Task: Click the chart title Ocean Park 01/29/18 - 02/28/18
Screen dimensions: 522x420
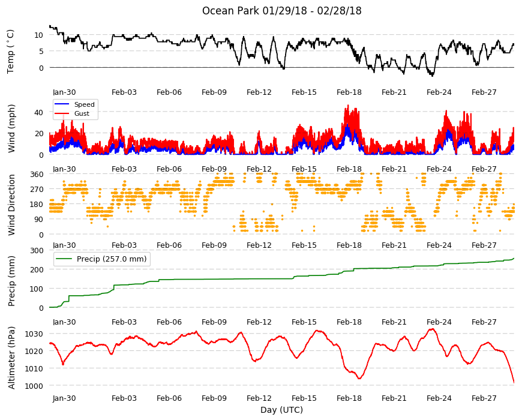Action: [x=281, y=11]
